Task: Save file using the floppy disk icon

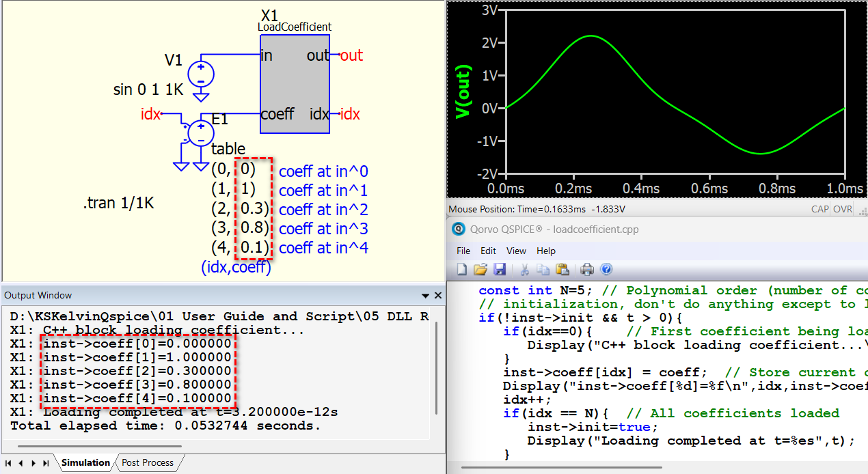Action: (x=499, y=269)
